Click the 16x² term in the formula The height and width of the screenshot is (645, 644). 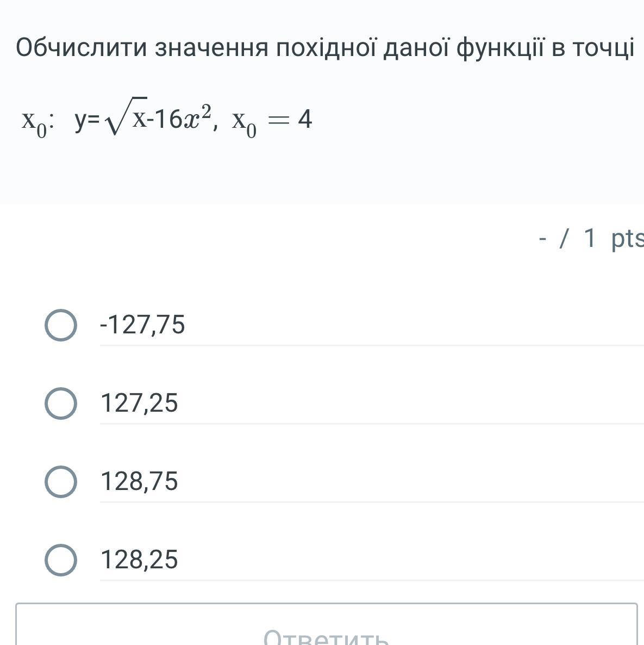(x=182, y=119)
